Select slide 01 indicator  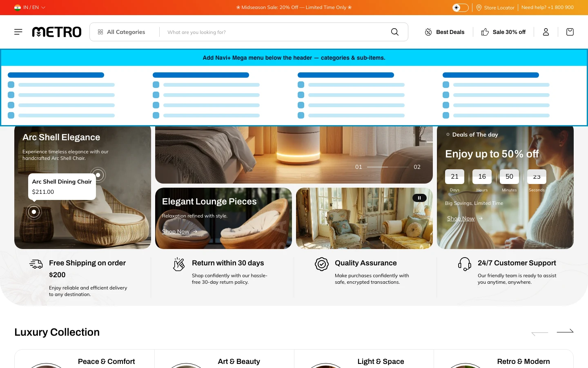pyautogui.click(x=359, y=167)
